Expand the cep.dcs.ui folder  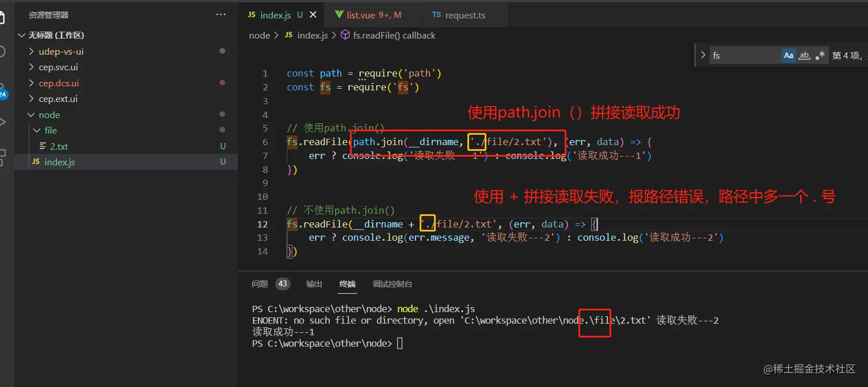coord(32,83)
